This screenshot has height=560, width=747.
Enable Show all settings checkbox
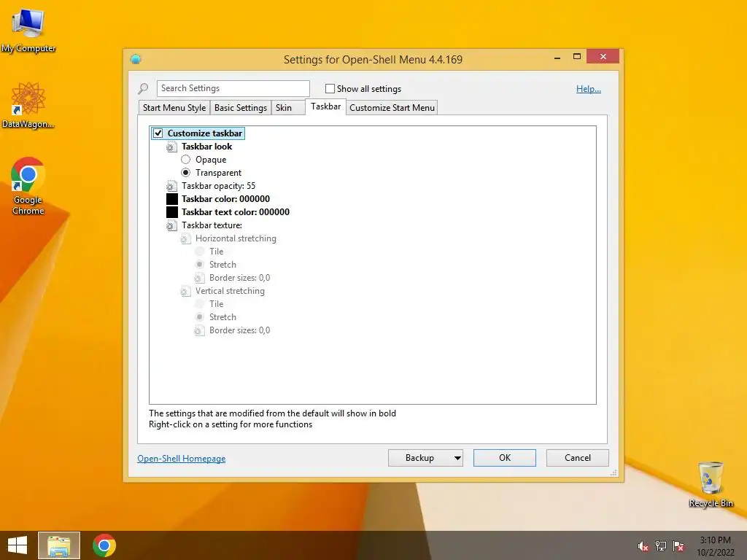coord(330,88)
